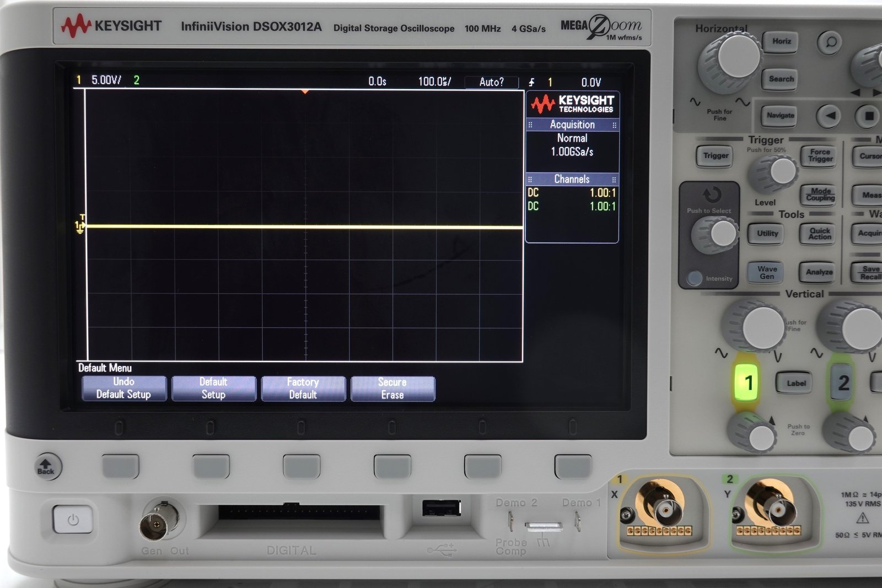The height and width of the screenshot is (588, 882).
Task: Tap the Quick Action key
Action: click(x=820, y=234)
